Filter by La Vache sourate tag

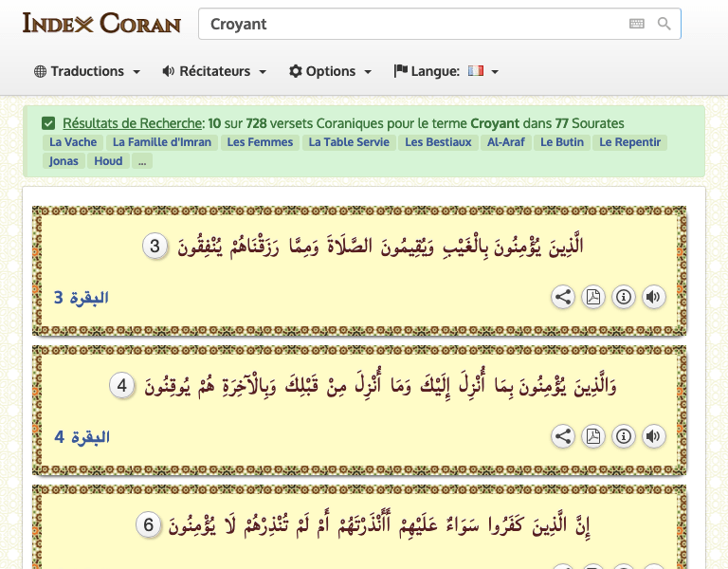pyautogui.click(x=72, y=142)
